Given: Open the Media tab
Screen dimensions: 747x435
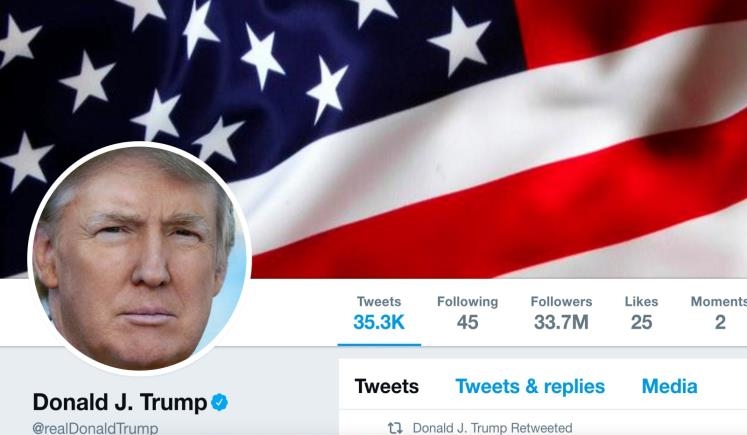Looking at the screenshot, I should point(669,386).
